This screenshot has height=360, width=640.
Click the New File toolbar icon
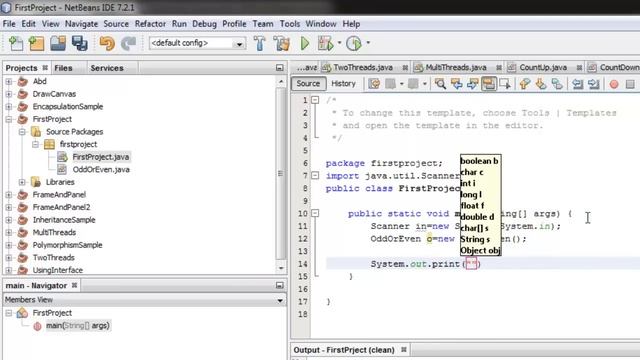click(16, 43)
